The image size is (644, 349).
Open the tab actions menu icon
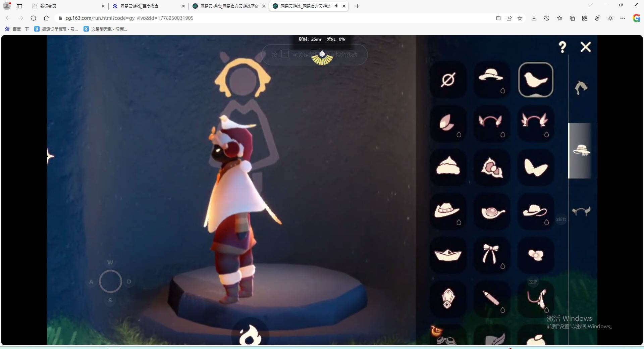coord(19,6)
